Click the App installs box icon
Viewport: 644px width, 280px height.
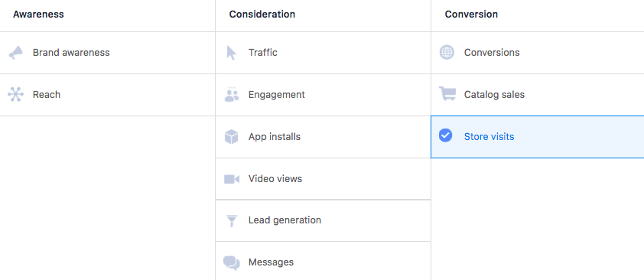pyautogui.click(x=232, y=137)
